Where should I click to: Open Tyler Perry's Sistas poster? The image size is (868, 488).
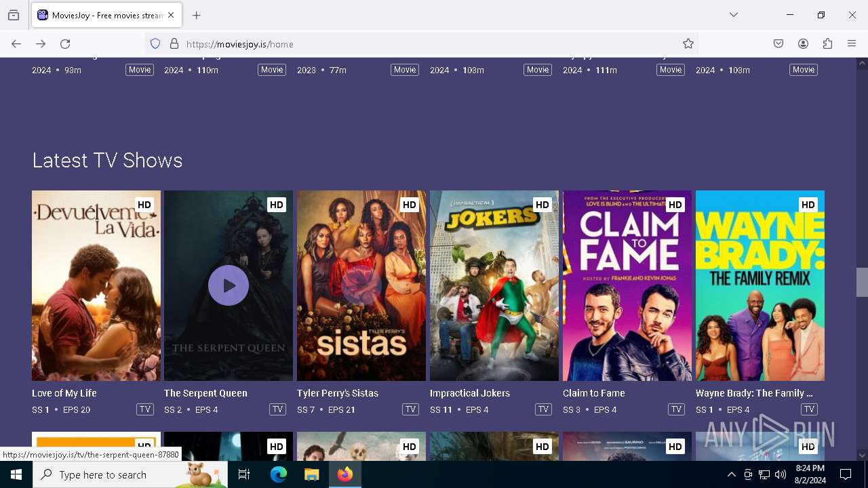click(361, 285)
